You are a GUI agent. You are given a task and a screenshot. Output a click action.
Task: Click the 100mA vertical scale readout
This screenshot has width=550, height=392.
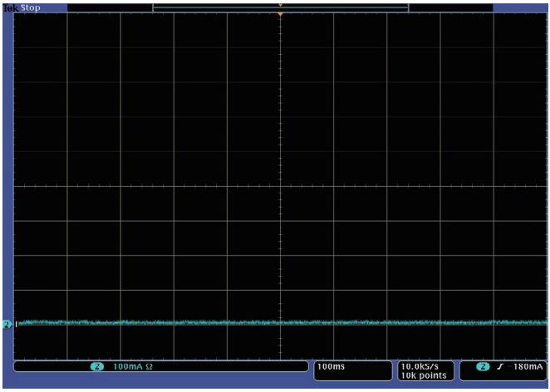pyautogui.click(x=128, y=367)
